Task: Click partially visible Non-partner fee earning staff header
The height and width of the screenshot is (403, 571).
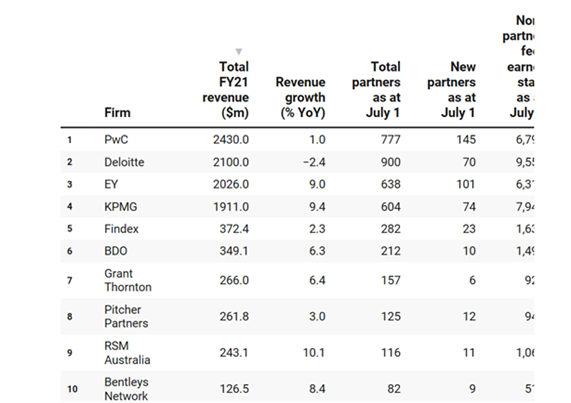Action: coord(518,66)
